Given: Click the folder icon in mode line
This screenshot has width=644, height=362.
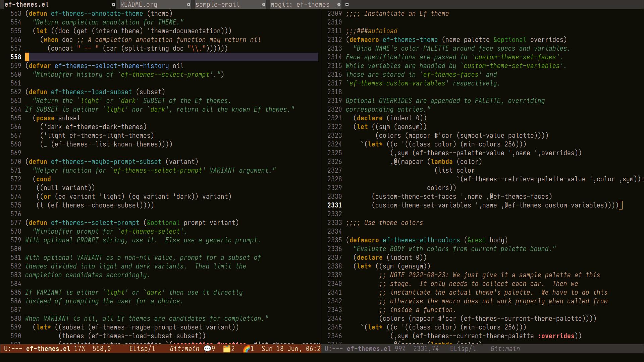Looking at the screenshot, I should 227,349.
